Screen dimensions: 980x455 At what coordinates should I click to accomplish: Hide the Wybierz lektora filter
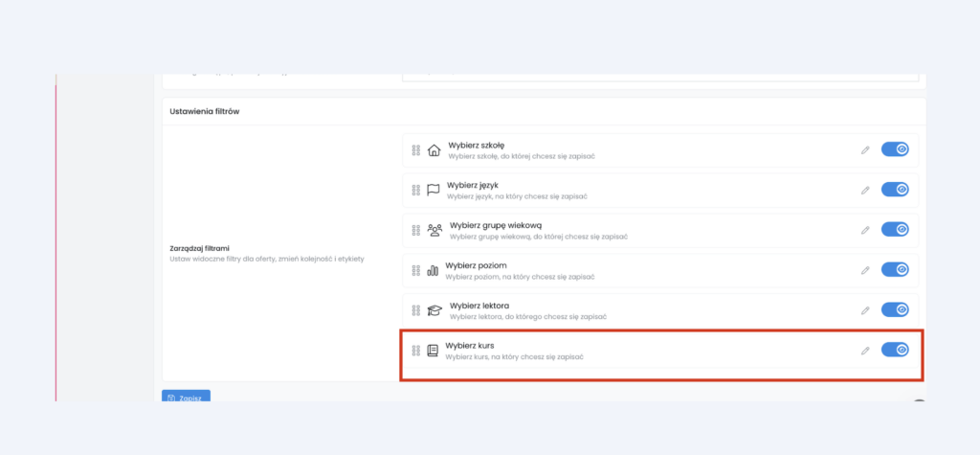[x=895, y=309]
